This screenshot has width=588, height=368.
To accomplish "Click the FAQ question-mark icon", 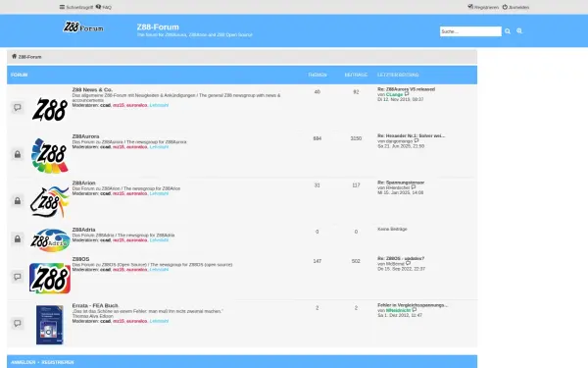I will (x=98, y=7).
